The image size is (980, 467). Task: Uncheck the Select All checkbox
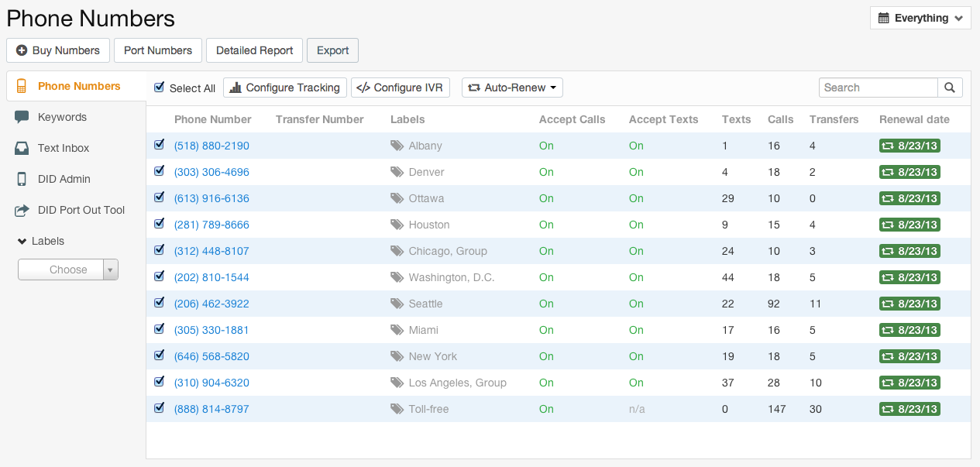(x=160, y=88)
